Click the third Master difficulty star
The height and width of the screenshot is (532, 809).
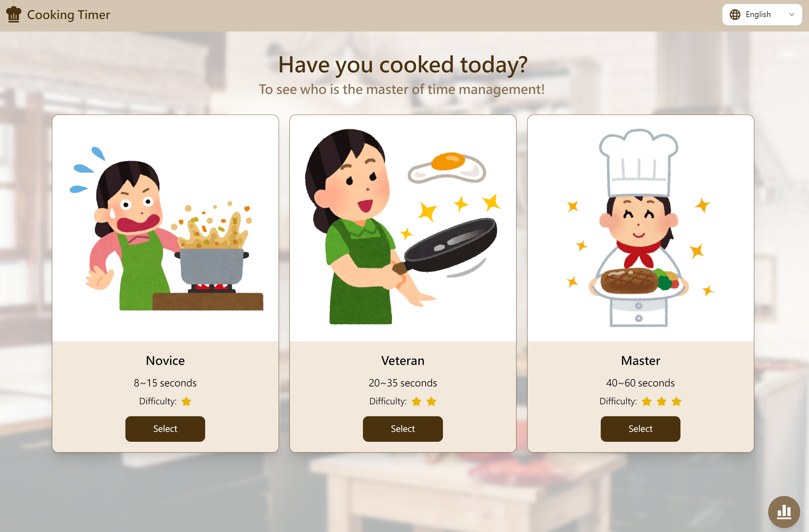[x=676, y=401]
